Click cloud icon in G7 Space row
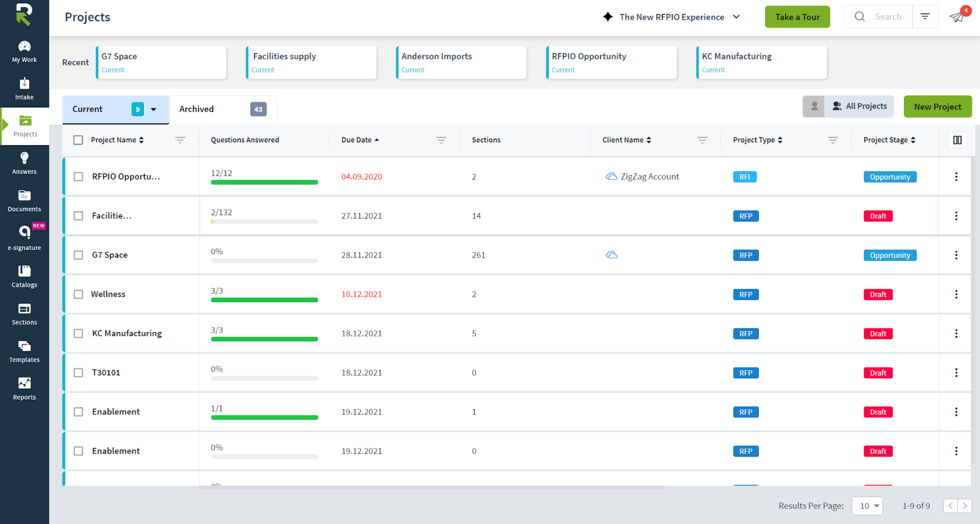Viewport: 980px width, 524px height. click(x=611, y=255)
